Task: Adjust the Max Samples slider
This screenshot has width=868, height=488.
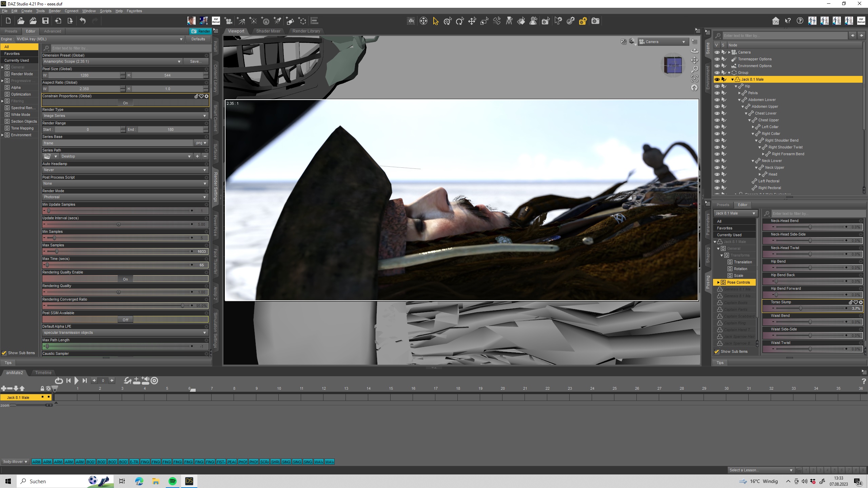Action: click(x=57, y=251)
